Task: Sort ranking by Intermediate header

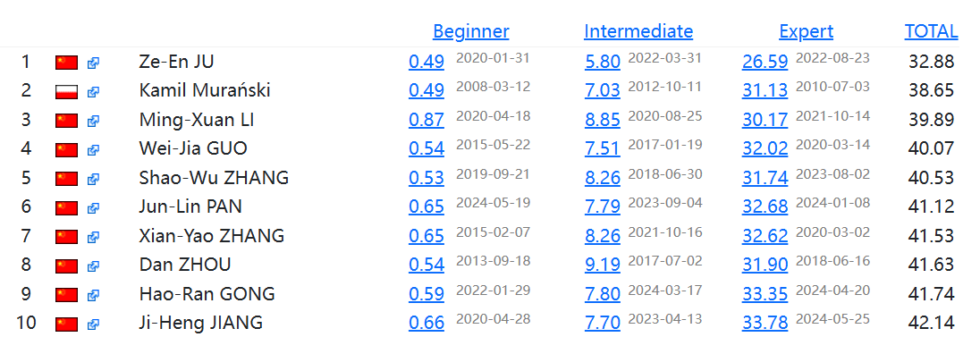Action: [x=638, y=31]
